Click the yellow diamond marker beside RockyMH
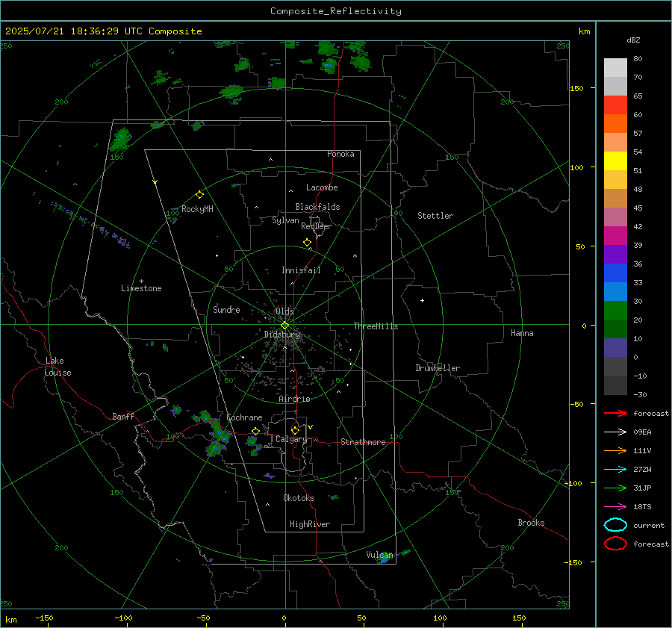This screenshot has width=672, height=628. pyautogui.click(x=199, y=195)
